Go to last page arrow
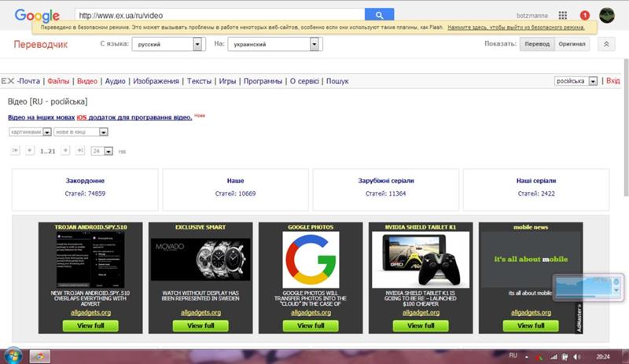Screen dimensions: 629x364 click(80, 150)
